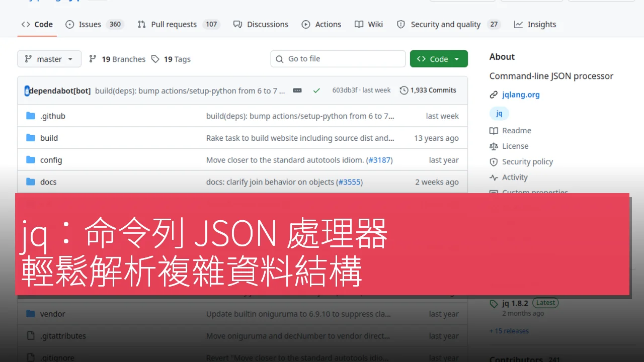Click the config folder icon
644x362 pixels.
31,160
